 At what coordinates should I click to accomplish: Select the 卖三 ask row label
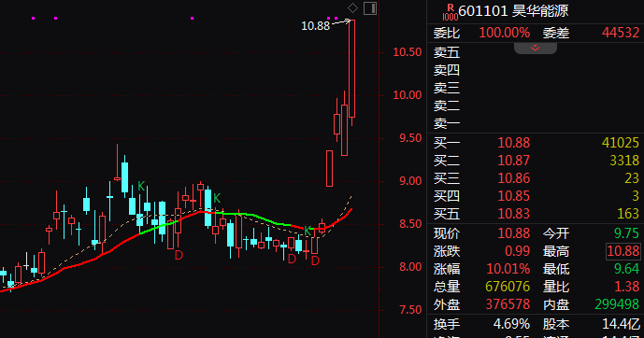pos(447,88)
